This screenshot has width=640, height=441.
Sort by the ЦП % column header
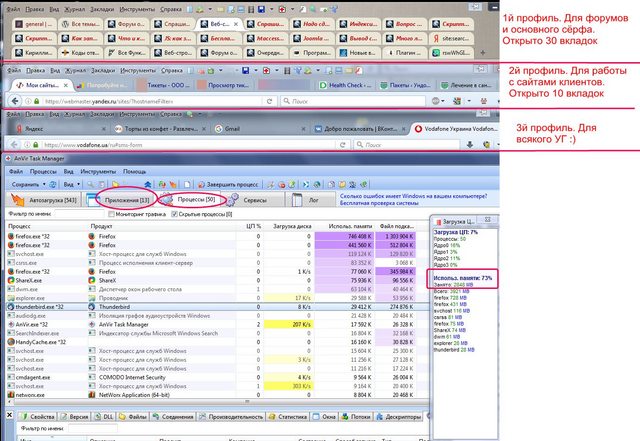coord(253,226)
